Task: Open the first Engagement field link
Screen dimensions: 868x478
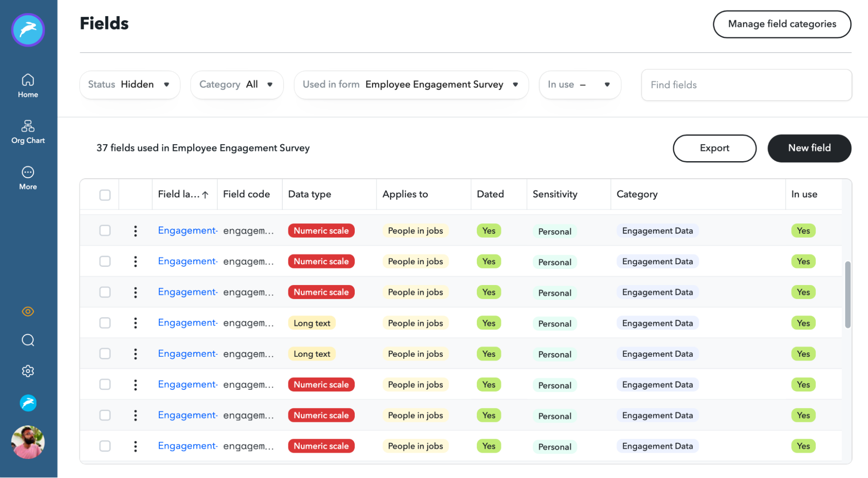Action: click(187, 231)
